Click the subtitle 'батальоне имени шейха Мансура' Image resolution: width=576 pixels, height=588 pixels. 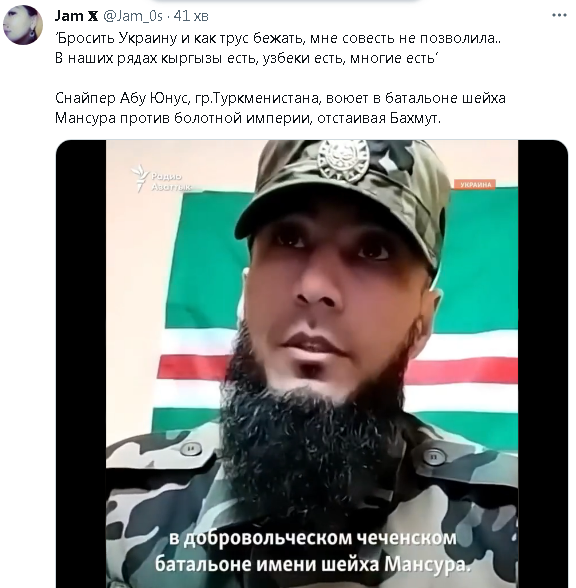pyautogui.click(x=313, y=564)
